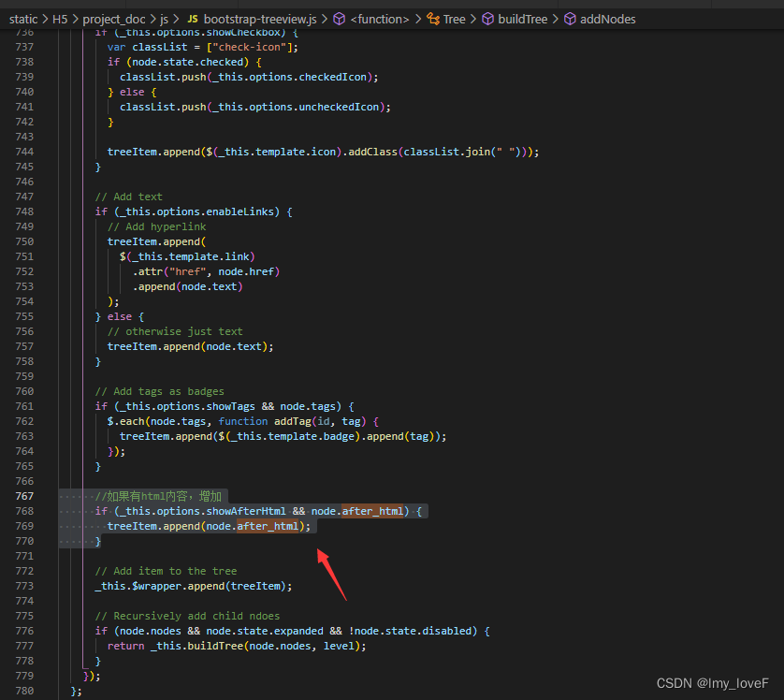Select 'buildTree' breadcrumb symbol
Screen dimensions: 784x700
point(522,20)
